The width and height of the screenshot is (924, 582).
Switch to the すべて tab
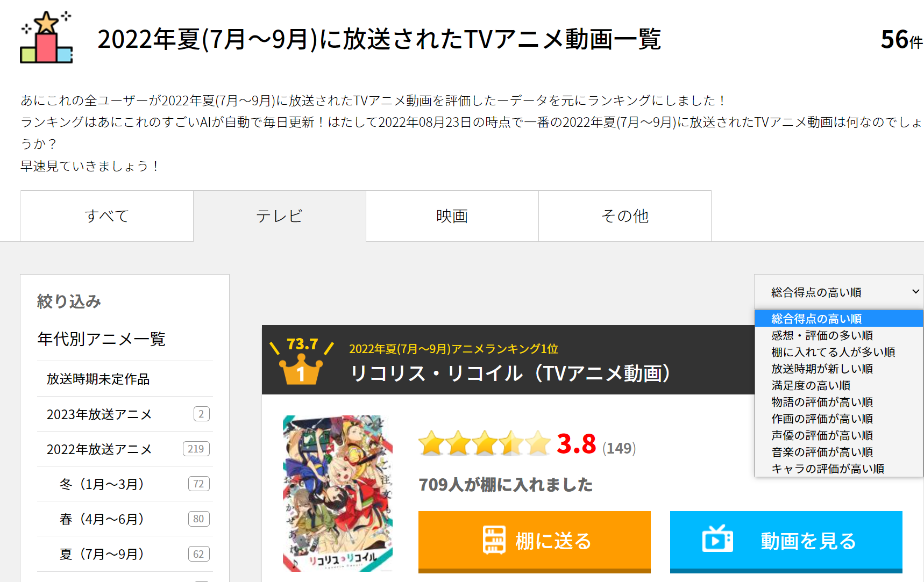(106, 216)
